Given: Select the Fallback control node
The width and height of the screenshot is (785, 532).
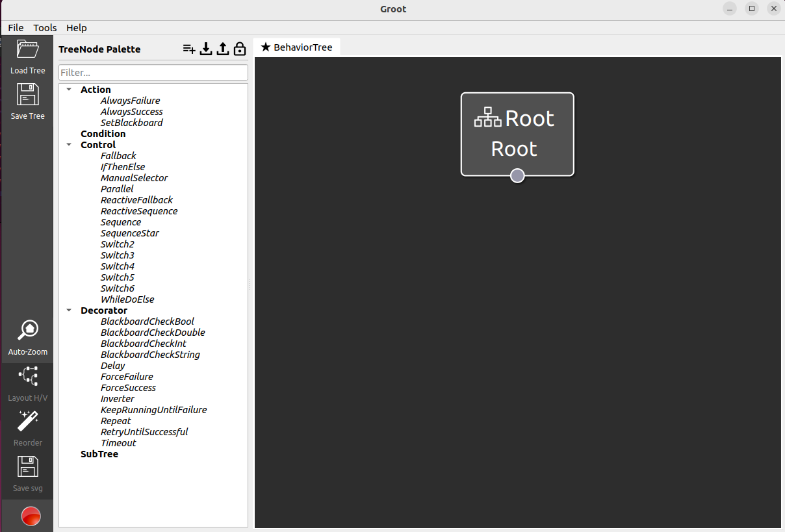Looking at the screenshot, I should pyautogui.click(x=118, y=156).
